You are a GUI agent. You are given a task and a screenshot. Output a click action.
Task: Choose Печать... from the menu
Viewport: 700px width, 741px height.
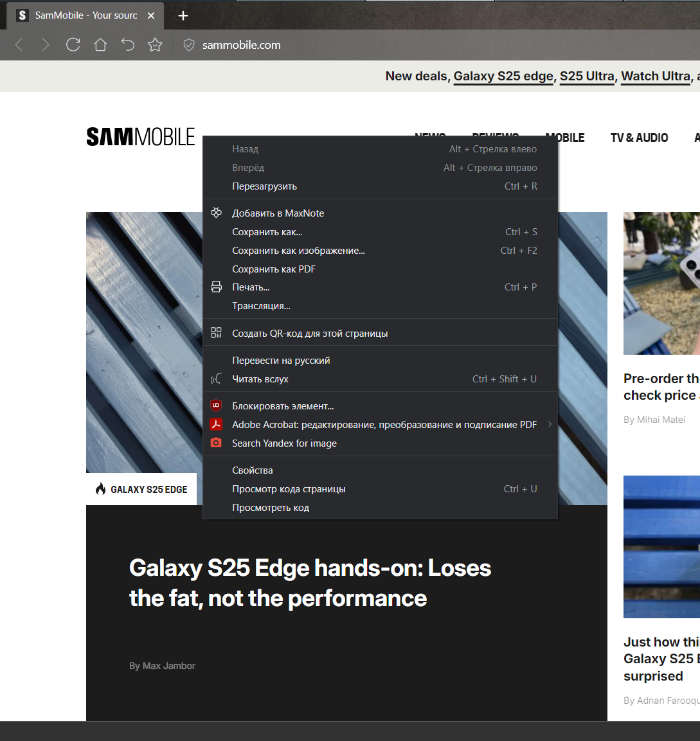point(380,287)
